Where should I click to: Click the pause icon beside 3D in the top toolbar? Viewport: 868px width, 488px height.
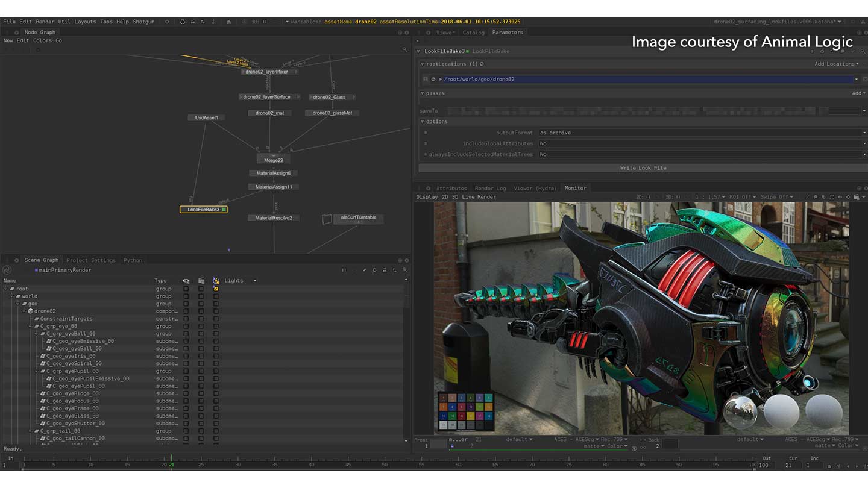click(x=265, y=22)
